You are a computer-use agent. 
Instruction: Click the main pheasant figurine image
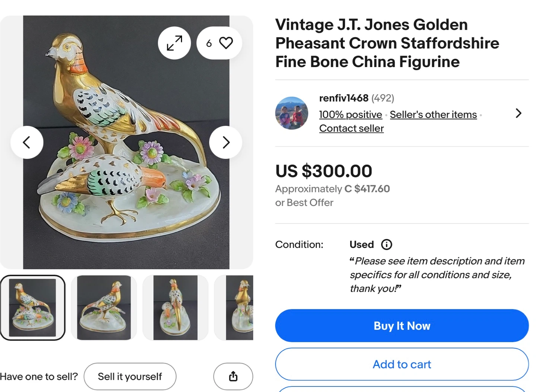tap(126, 186)
